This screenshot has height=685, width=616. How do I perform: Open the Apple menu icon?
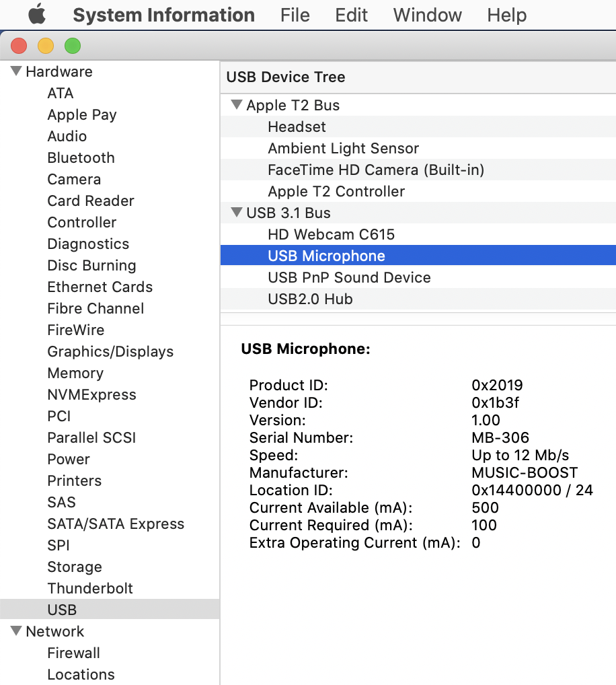point(36,14)
